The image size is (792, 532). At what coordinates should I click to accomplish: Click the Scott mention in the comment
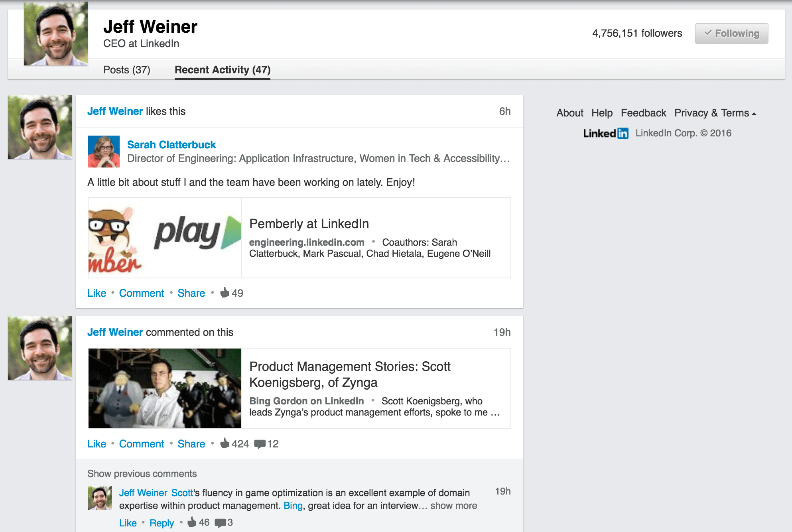(x=182, y=493)
